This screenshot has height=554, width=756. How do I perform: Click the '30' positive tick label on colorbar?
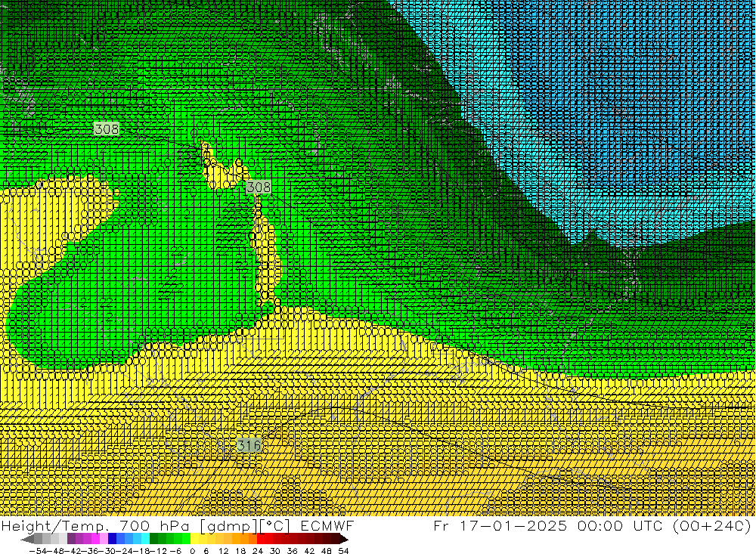(275, 551)
